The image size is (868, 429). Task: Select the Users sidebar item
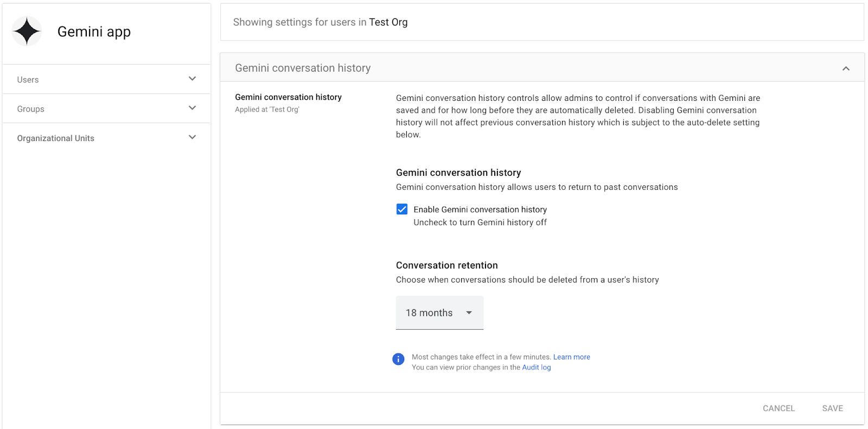pos(106,79)
